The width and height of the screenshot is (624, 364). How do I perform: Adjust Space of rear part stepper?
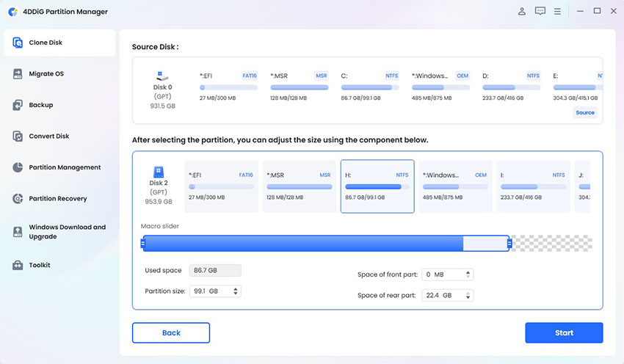[x=468, y=295]
